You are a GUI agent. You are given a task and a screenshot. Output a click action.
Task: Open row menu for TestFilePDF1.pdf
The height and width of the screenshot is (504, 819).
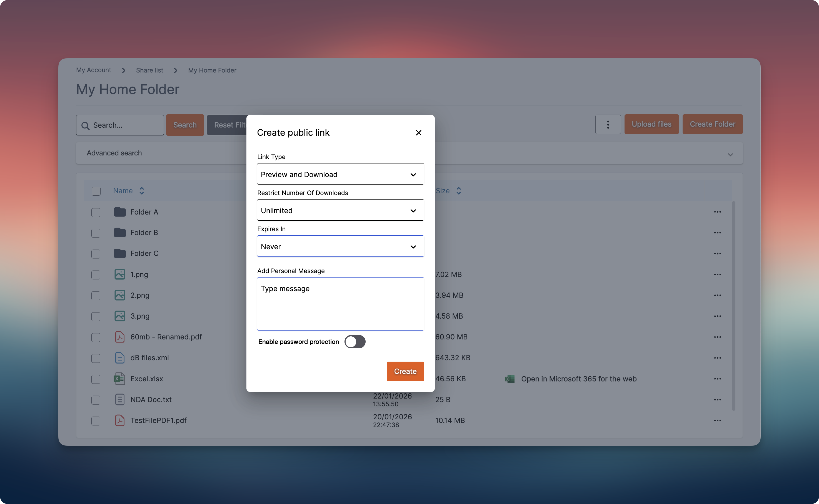click(717, 420)
